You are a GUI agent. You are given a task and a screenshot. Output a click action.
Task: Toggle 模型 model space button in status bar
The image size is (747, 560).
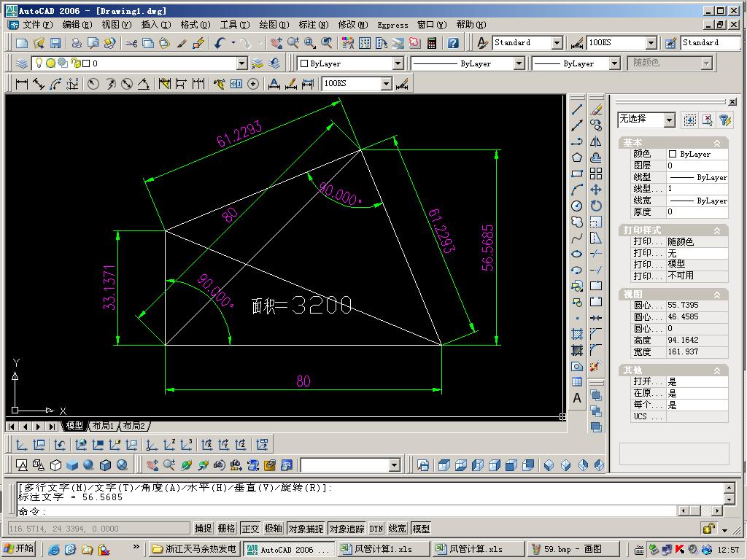[x=421, y=529]
